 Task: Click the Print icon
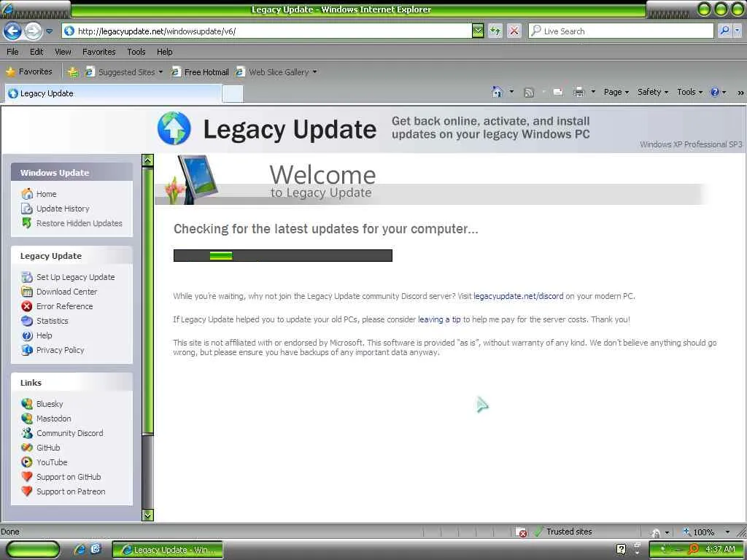578,92
